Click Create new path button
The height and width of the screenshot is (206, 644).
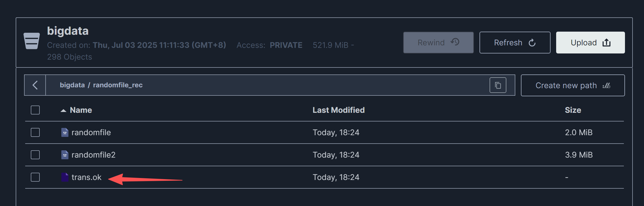pos(573,85)
